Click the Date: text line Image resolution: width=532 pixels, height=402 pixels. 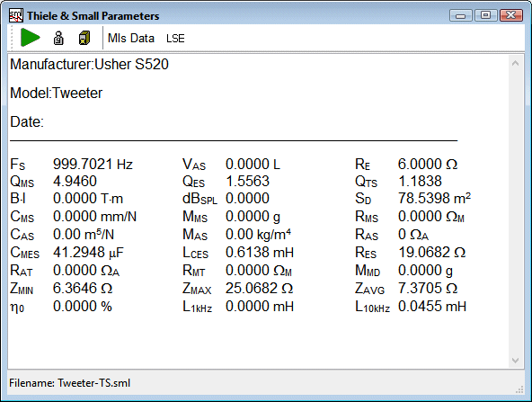pyautogui.click(x=27, y=121)
